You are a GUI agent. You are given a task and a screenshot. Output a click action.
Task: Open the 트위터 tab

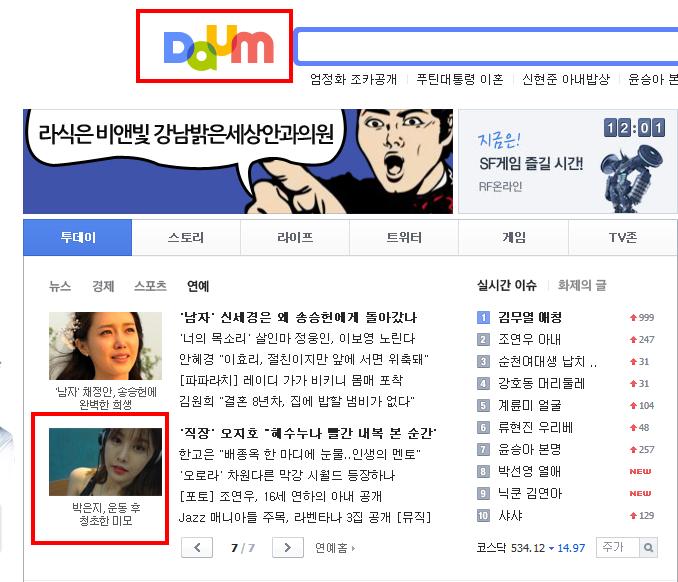pos(404,237)
